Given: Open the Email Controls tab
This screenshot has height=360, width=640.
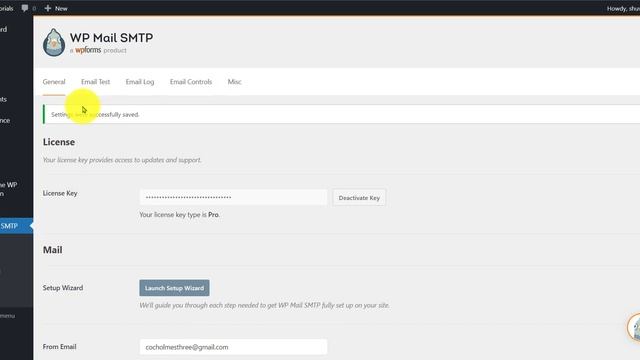Looking at the screenshot, I should click(x=191, y=82).
